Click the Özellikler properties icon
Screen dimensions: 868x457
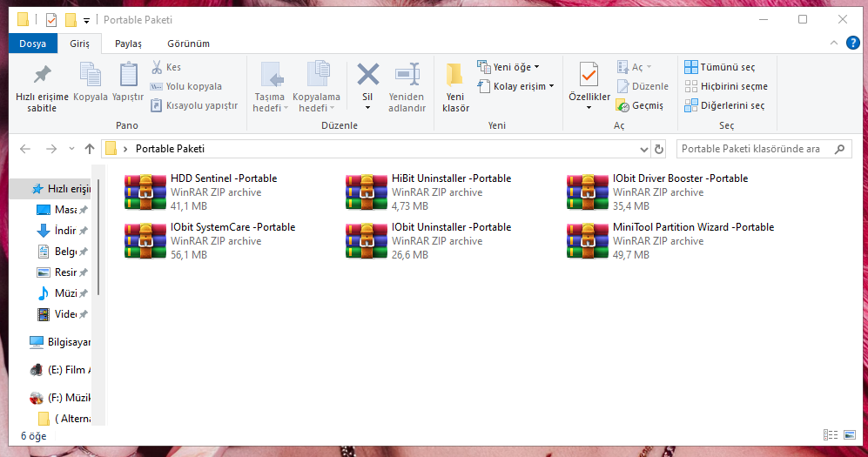[589, 75]
